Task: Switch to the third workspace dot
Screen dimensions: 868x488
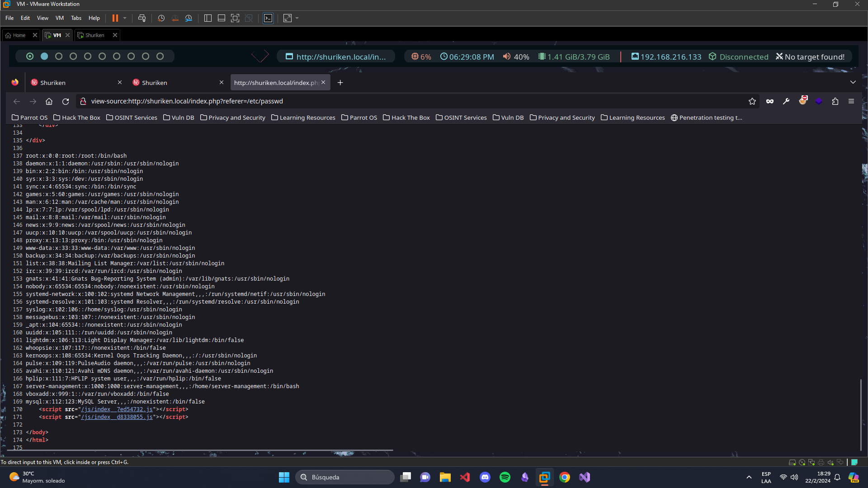Action: [x=59, y=56]
